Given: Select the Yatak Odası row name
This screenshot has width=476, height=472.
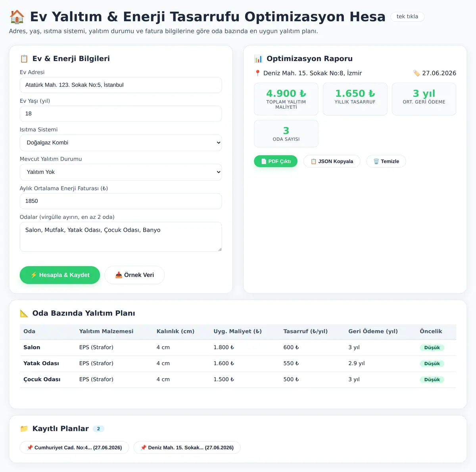Looking at the screenshot, I should coord(41,363).
